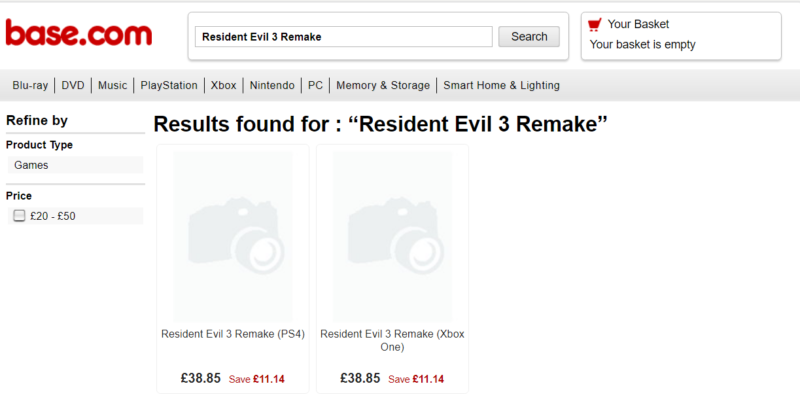Open Resident Evil 3 Remake (PS4) title link
800x420 pixels.
[x=233, y=334]
